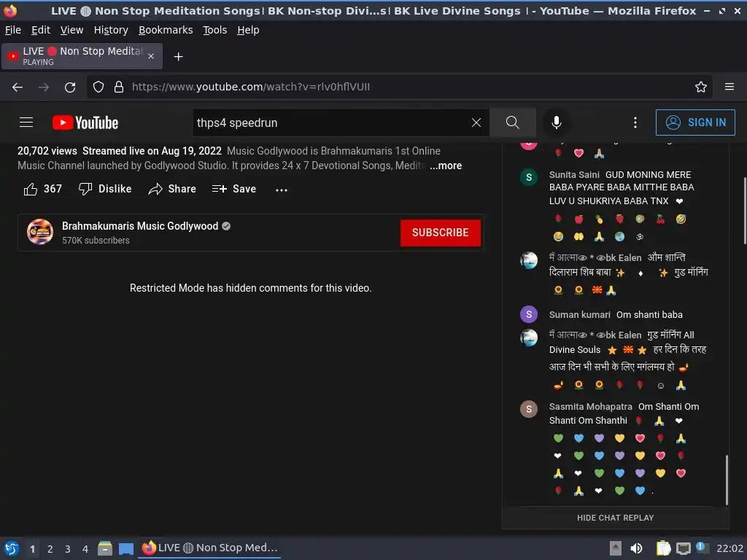The height and width of the screenshot is (560, 747).
Task: Subscribe to Brahmakumaris Music Godlywood
Action: click(440, 233)
